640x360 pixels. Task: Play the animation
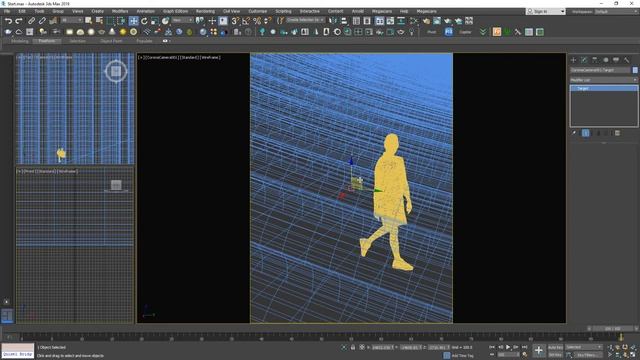point(508,347)
